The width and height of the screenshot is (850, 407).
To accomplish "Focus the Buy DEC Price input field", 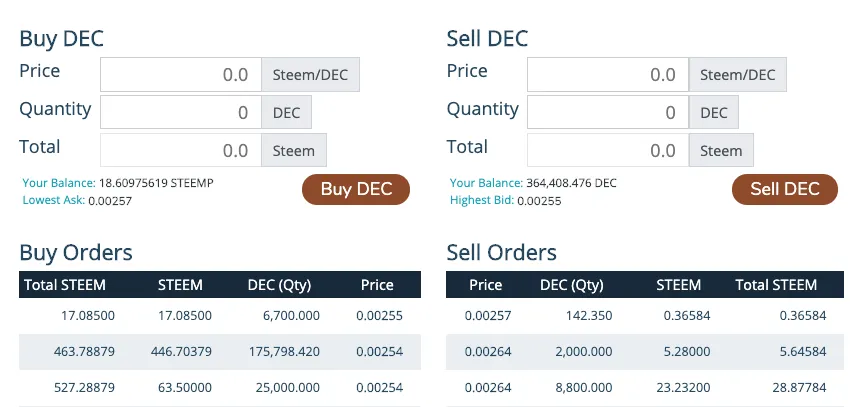I will point(181,74).
